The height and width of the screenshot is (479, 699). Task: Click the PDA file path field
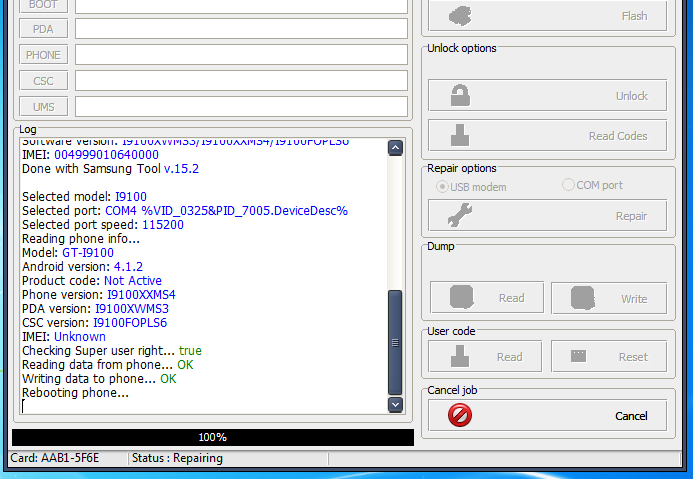(x=241, y=29)
